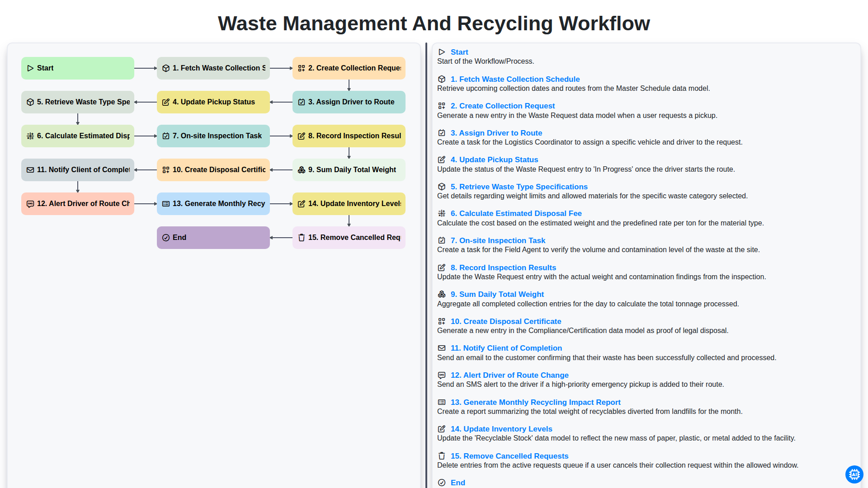Viewport: 868px width, 488px height.
Task: Open the Start link in the list
Action: [x=459, y=52]
